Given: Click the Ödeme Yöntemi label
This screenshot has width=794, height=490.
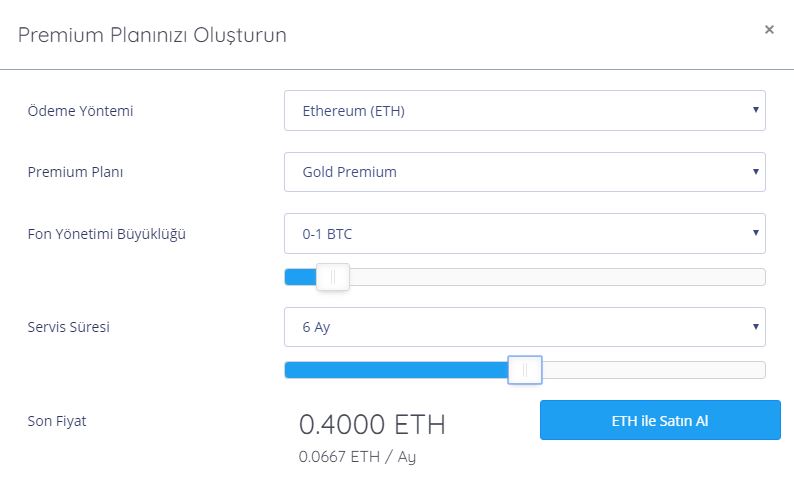Looking at the screenshot, I should click(80, 111).
